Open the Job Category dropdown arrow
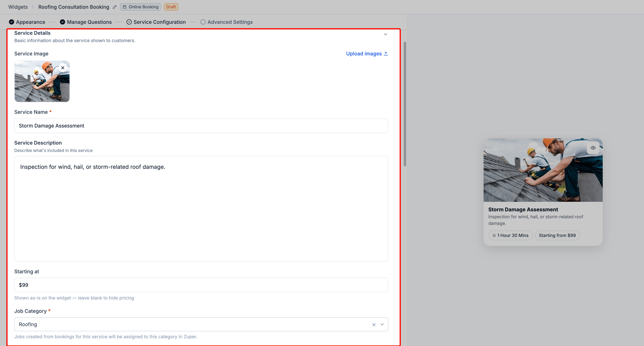The width and height of the screenshot is (644, 346). pyautogui.click(x=382, y=324)
